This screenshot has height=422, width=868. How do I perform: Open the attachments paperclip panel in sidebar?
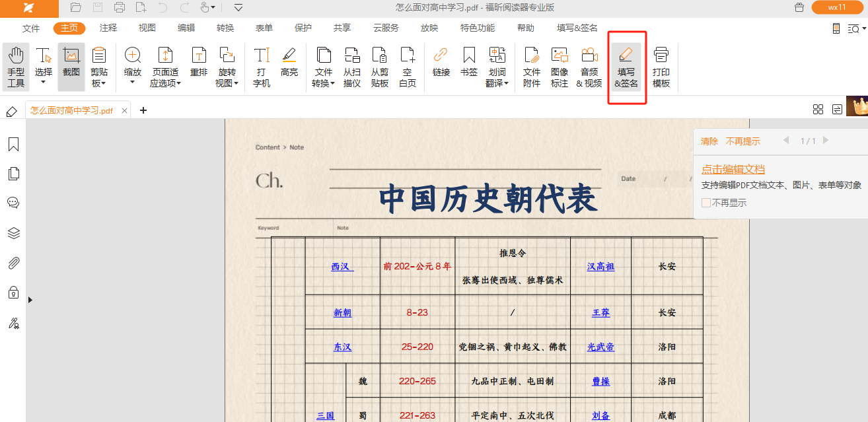click(13, 264)
